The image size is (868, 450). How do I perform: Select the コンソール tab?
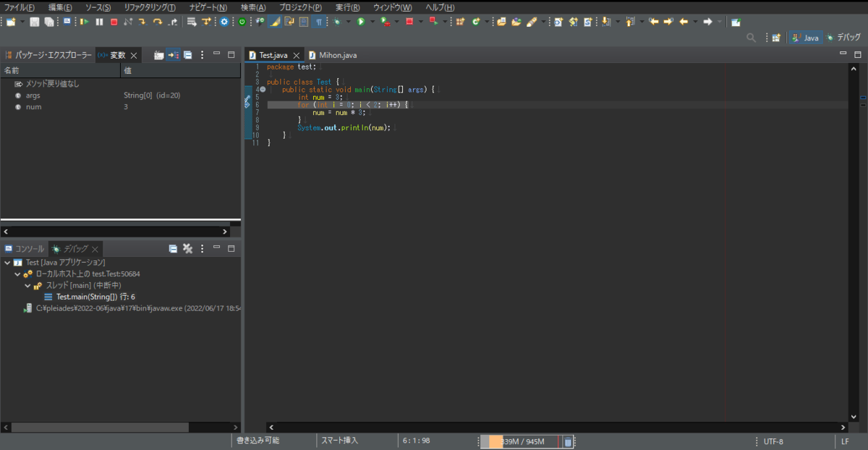(x=25, y=248)
